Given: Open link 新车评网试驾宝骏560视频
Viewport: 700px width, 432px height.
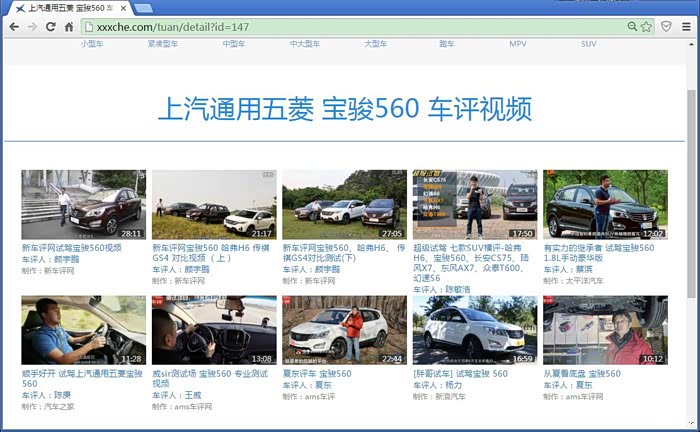Looking at the screenshot, I should click(71, 248).
